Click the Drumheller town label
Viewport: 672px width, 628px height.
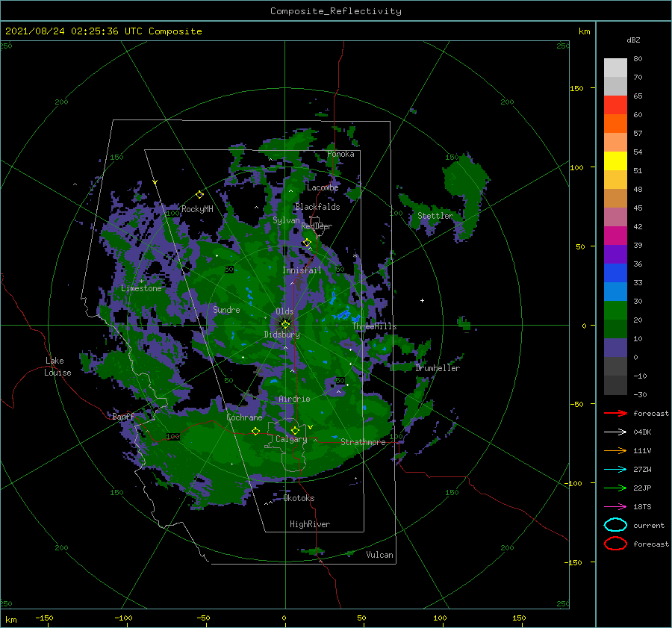point(438,368)
